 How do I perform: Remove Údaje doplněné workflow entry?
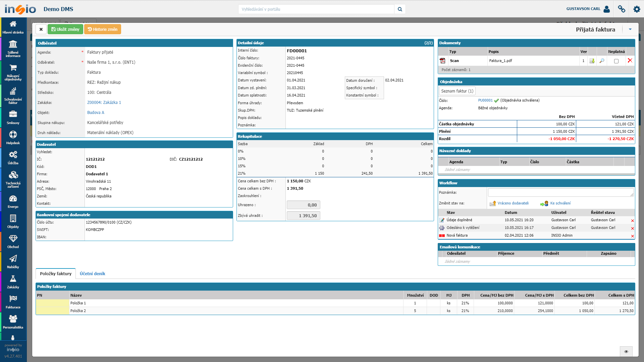(x=633, y=221)
